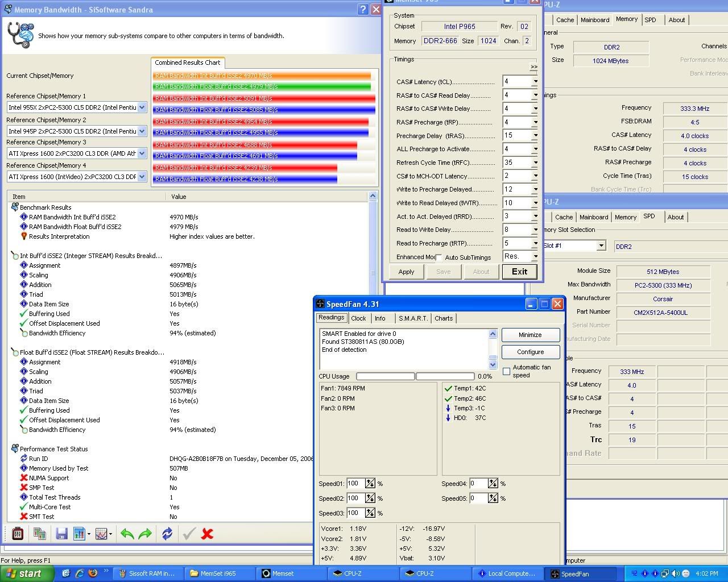
Task: Click the line graph icon in Sandra toolbar
Action: [x=102, y=534]
